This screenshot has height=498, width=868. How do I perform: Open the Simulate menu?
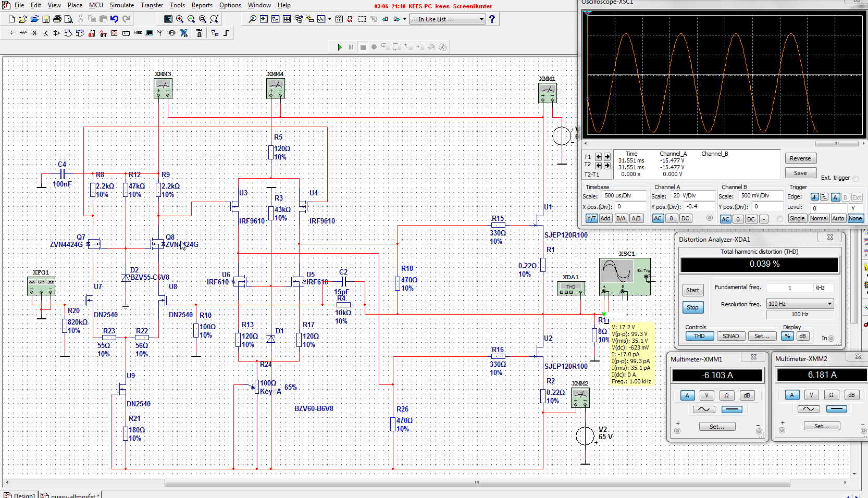[x=121, y=5]
